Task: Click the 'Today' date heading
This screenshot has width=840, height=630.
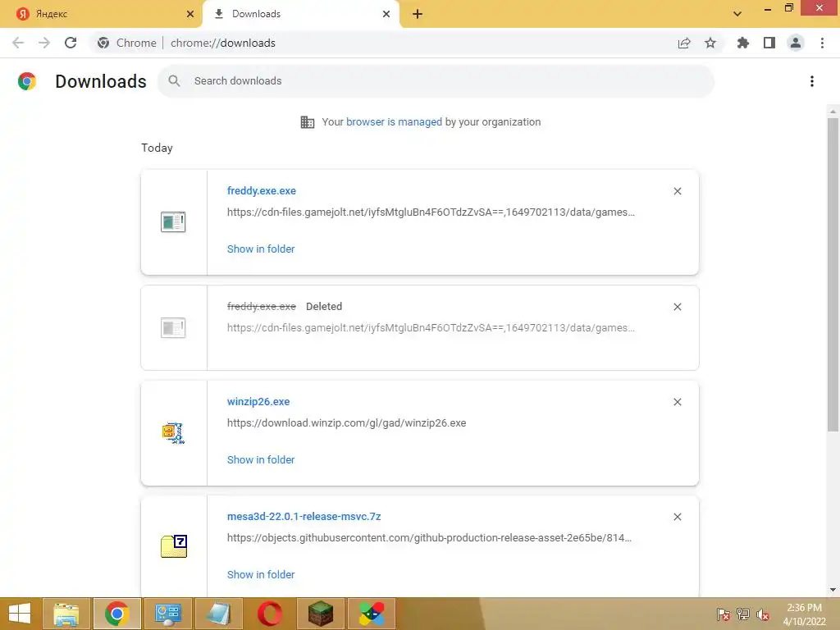Action: click(157, 148)
